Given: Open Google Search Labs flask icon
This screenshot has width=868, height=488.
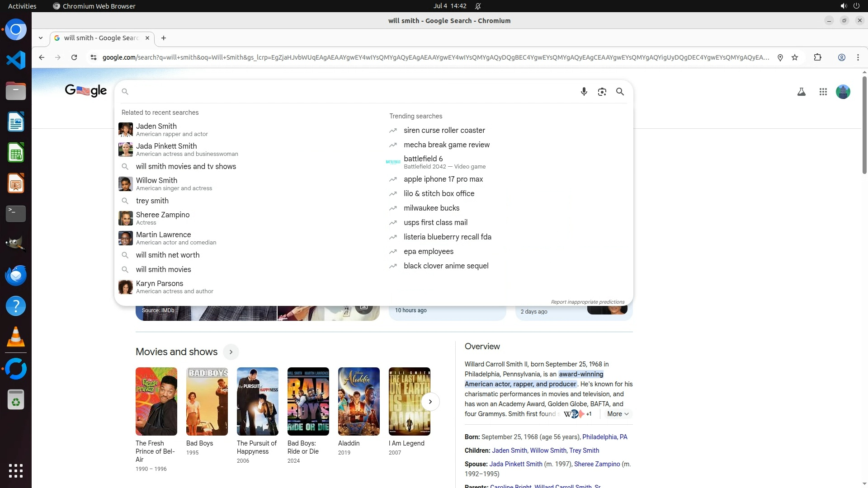Looking at the screenshot, I should pos(801,92).
